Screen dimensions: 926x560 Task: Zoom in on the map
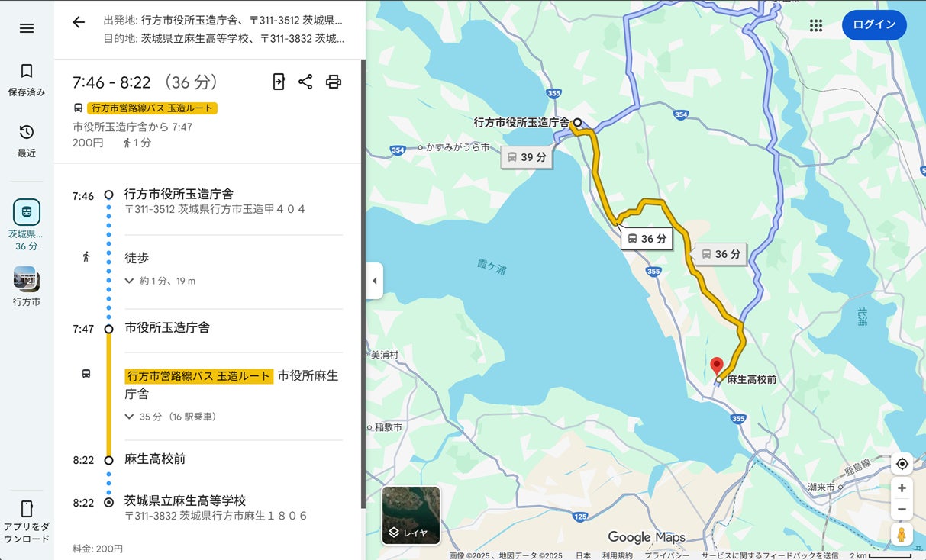coord(902,488)
